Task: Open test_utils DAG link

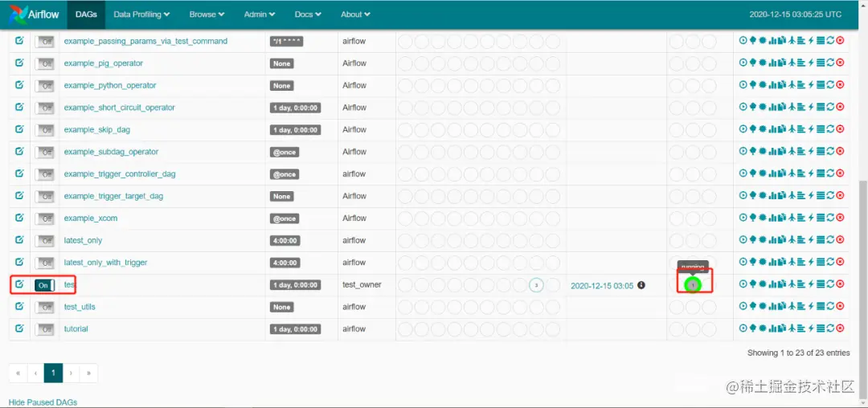Action: (x=80, y=307)
